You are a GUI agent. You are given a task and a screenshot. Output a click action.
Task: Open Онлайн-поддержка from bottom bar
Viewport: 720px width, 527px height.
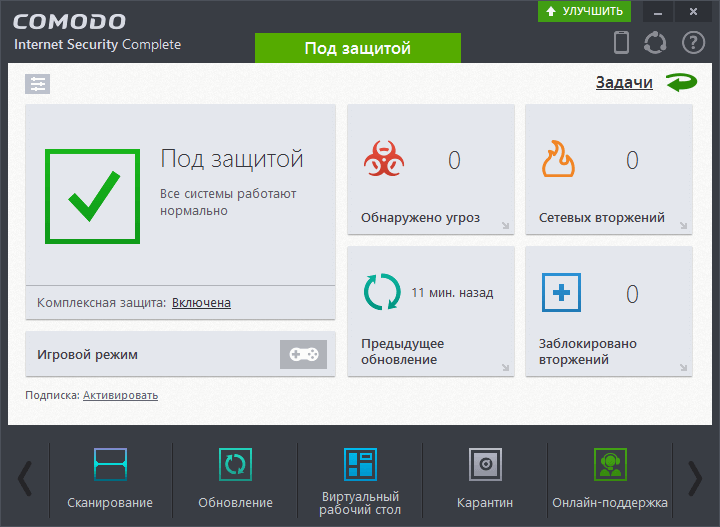tap(610, 480)
